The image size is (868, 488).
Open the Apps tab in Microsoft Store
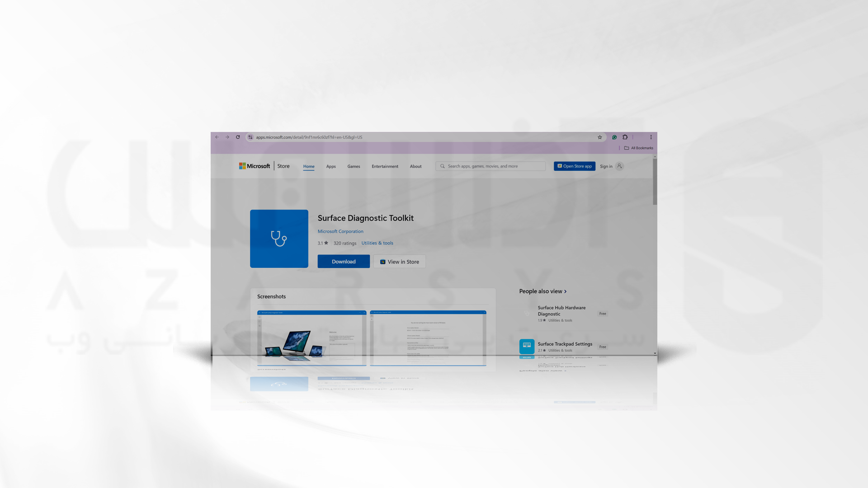pos(330,166)
